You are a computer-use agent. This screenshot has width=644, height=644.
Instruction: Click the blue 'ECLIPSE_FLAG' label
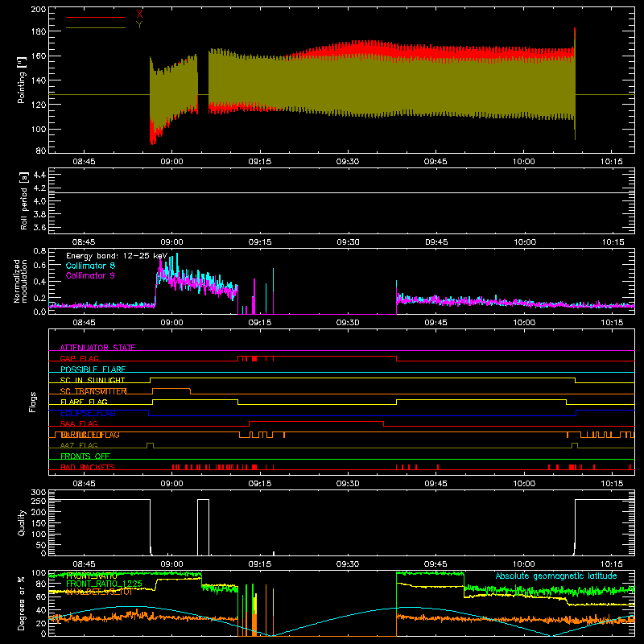pyautogui.click(x=88, y=413)
